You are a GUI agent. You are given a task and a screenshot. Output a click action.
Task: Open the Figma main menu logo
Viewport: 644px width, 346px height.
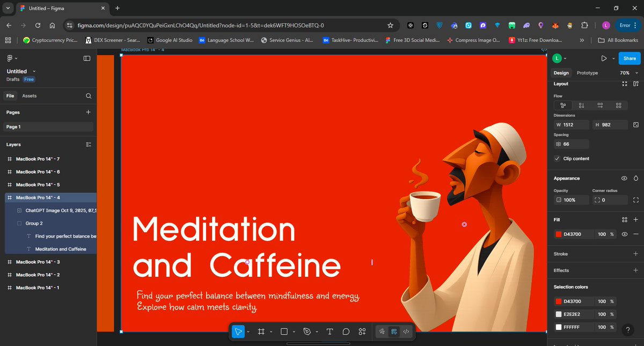(x=10, y=58)
